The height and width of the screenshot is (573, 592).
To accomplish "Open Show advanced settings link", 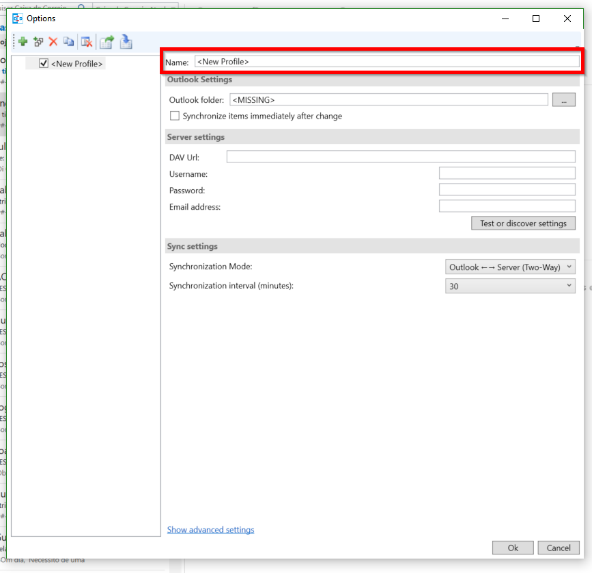I will (x=211, y=530).
